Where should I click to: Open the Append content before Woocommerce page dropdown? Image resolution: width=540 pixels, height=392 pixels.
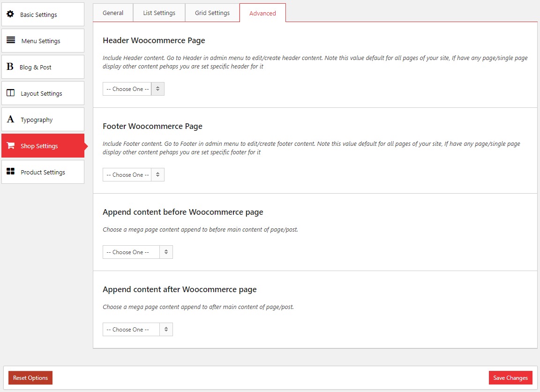pos(137,252)
